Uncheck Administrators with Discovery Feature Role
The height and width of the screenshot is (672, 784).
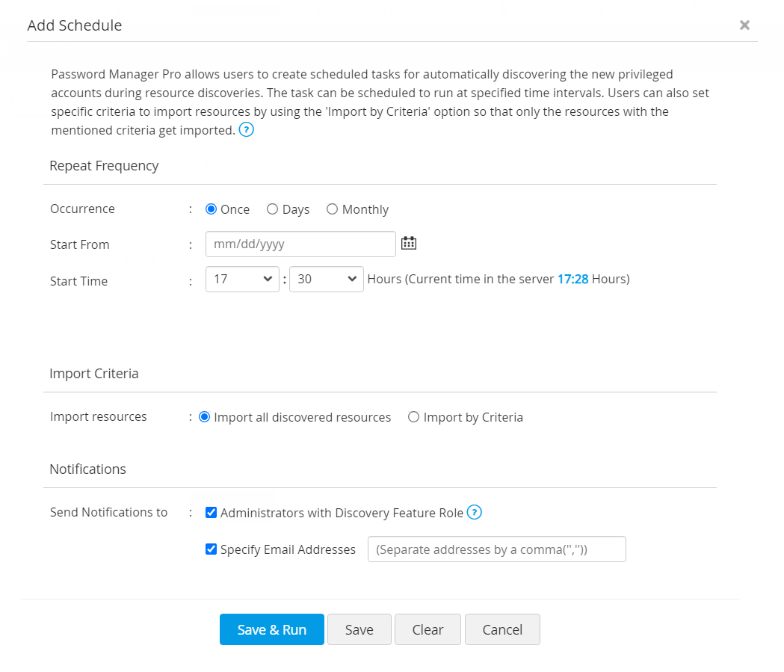point(212,513)
